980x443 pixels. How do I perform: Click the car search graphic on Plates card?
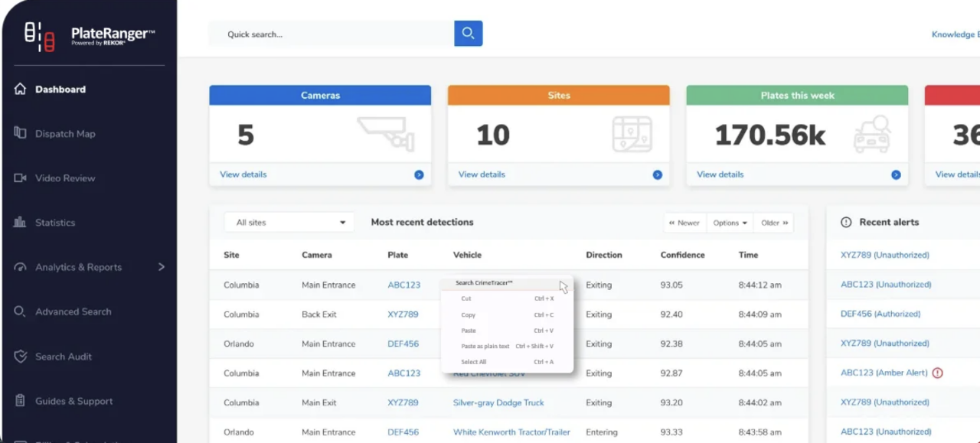click(x=872, y=134)
